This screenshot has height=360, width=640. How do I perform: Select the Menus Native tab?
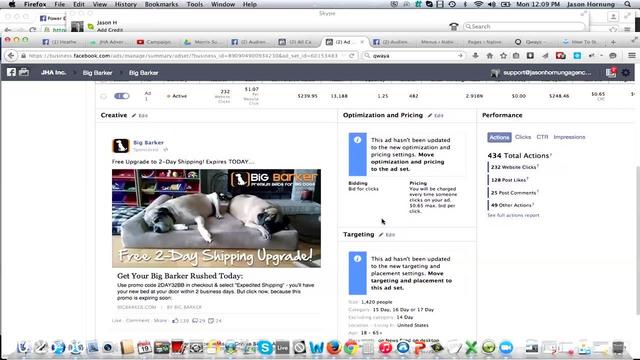437,42
